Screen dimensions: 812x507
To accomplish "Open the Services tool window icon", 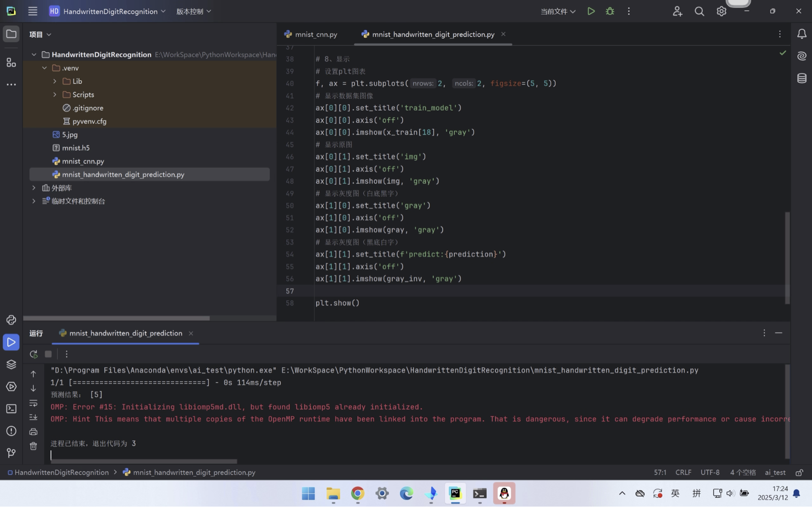I will (11, 387).
